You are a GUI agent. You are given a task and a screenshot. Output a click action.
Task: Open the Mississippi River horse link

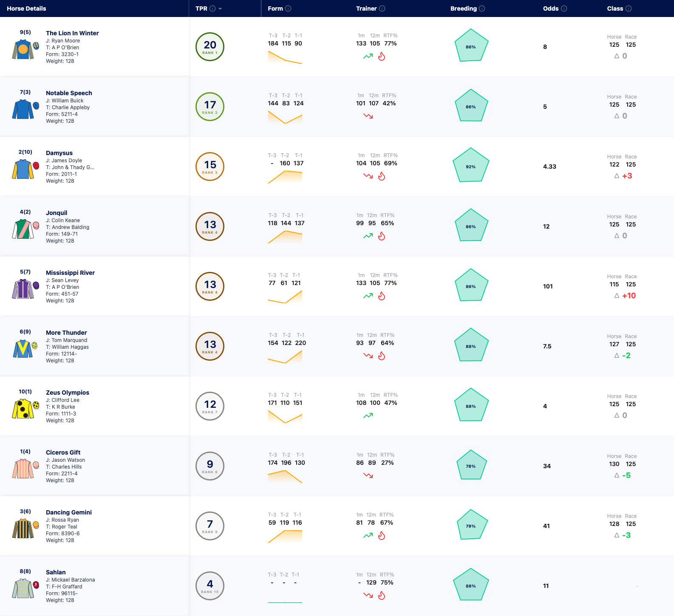[x=70, y=273]
